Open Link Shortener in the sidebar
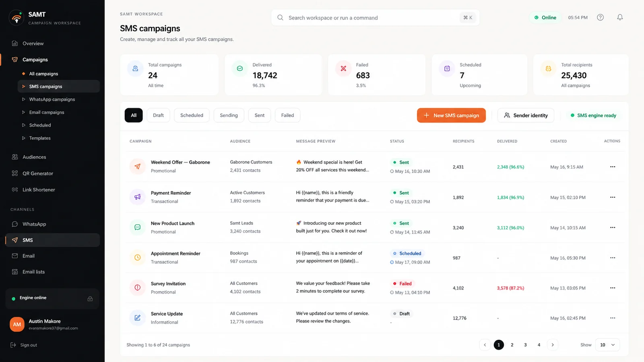The image size is (644, 362). pyautogui.click(x=53, y=189)
